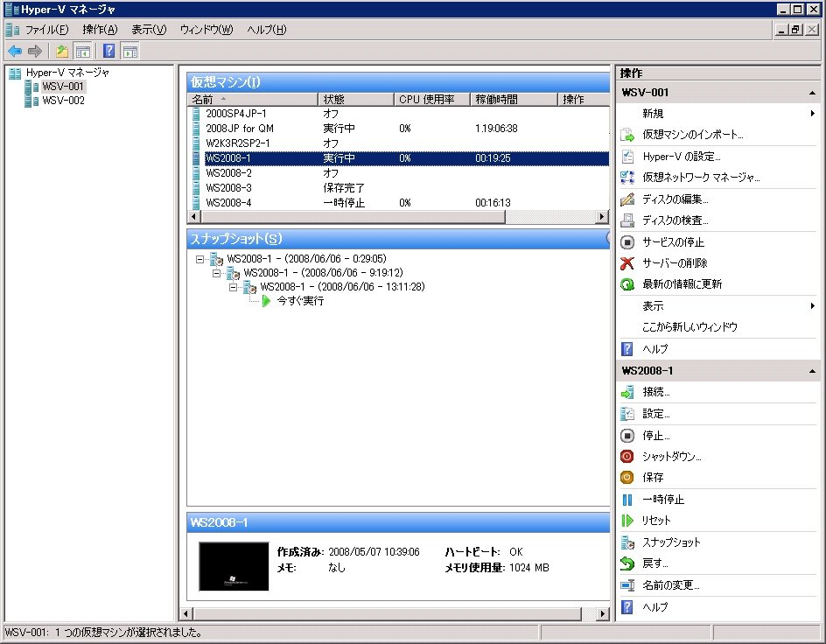Click bottom pane scrollbar right arrow

[603, 614]
